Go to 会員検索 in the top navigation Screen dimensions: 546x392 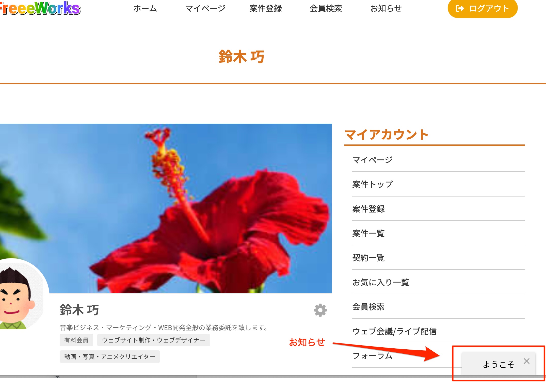pos(326,9)
